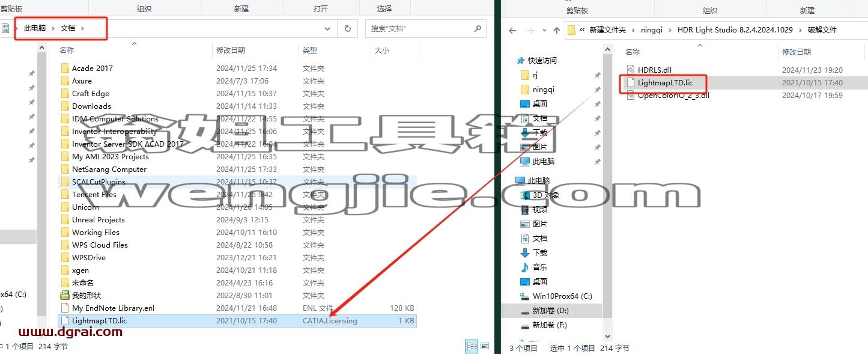Open 快速访问 in right navigation pane
The height and width of the screenshot is (354, 868).
click(x=542, y=61)
